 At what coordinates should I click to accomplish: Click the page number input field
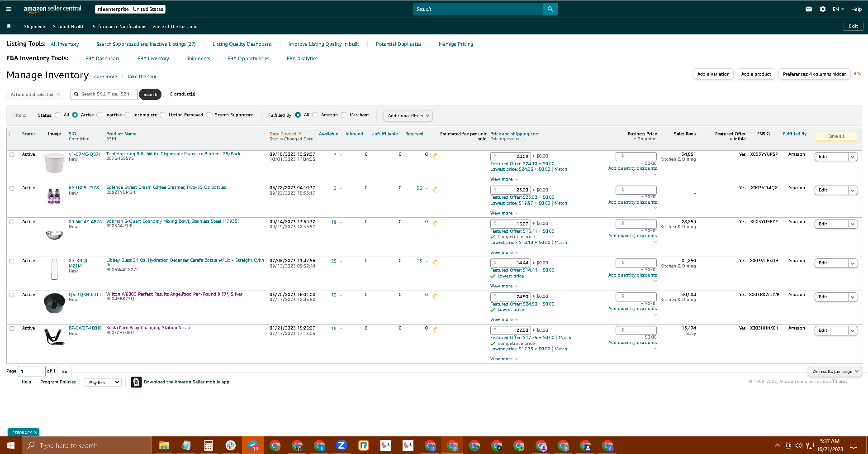pyautogui.click(x=32, y=372)
